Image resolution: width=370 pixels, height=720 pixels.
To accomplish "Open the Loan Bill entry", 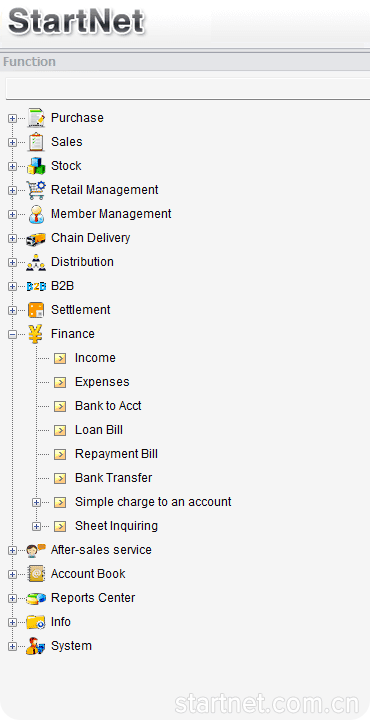I will click(x=99, y=430).
